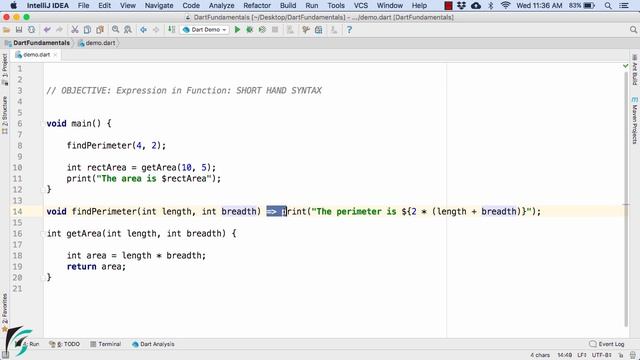
Task: Click the Project Structure toolbar icon
Action: pyautogui.click(x=318, y=30)
